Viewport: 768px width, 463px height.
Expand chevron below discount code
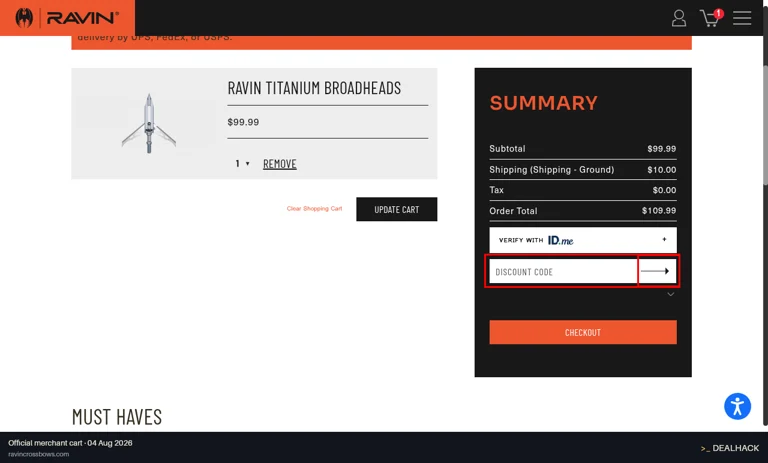coord(671,294)
